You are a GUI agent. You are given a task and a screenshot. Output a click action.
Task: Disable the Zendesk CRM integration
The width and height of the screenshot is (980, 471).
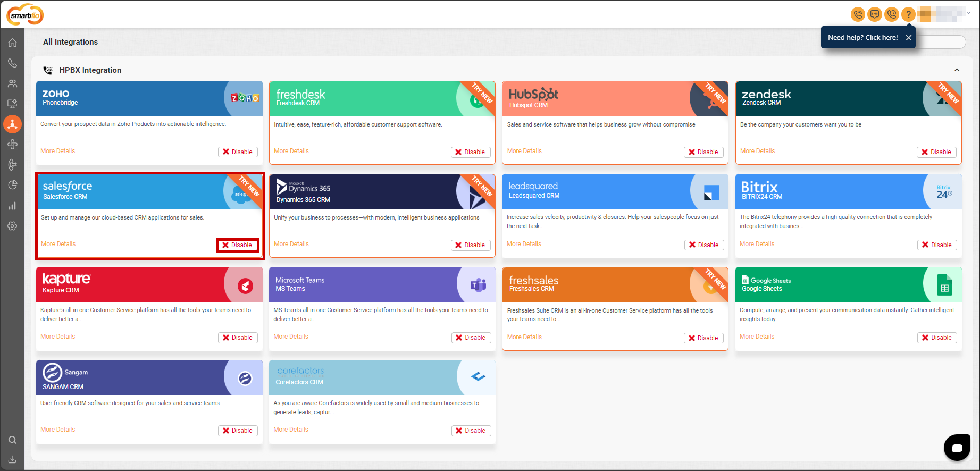click(936, 152)
